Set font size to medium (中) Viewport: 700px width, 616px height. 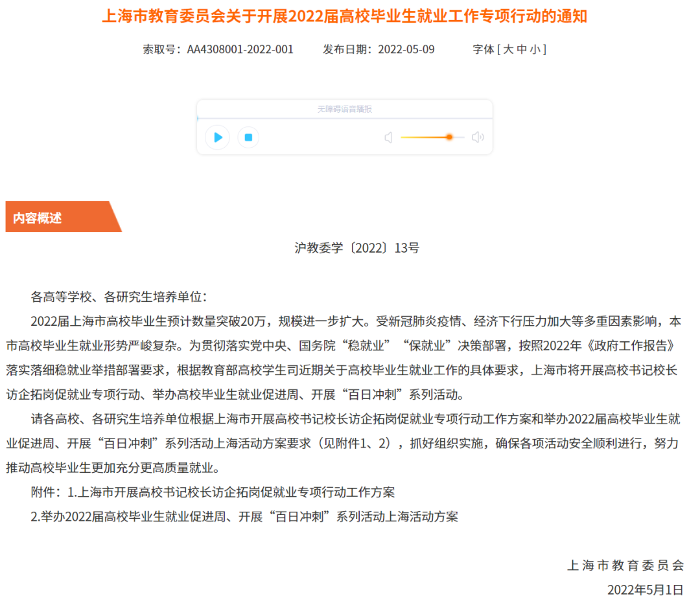click(x=521, y=49)
